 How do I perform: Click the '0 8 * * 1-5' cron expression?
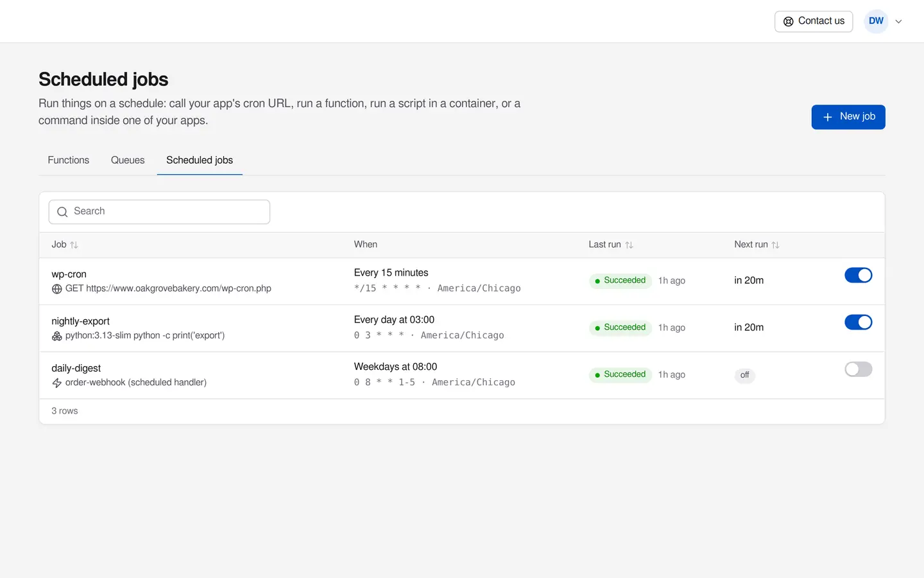[x=385, y=382]
